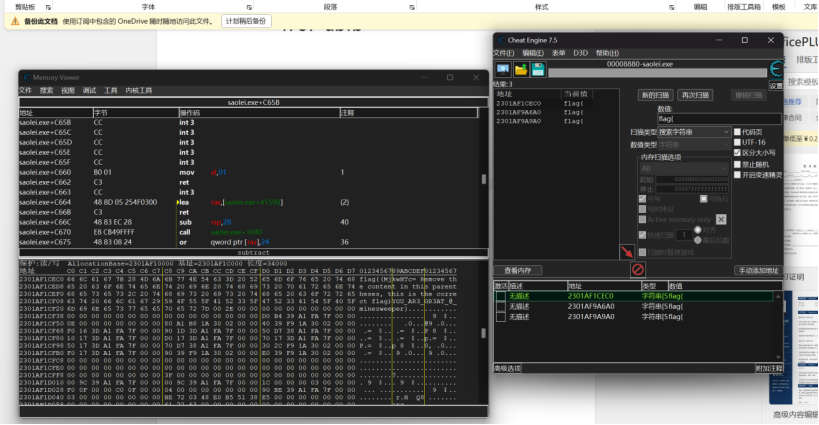Click the 撤销扫描 button
The image size is (819, 425).
tap(748, 95)
